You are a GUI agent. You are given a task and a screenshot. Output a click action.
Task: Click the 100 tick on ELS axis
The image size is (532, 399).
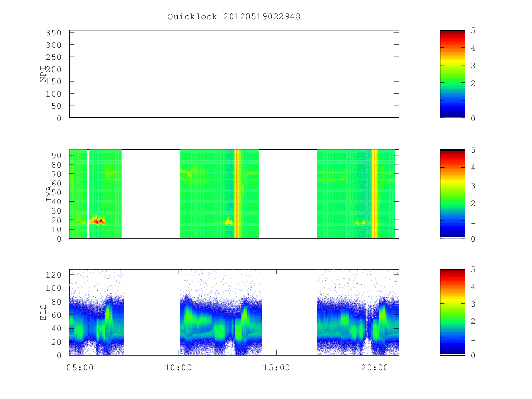tap(54, 288)
